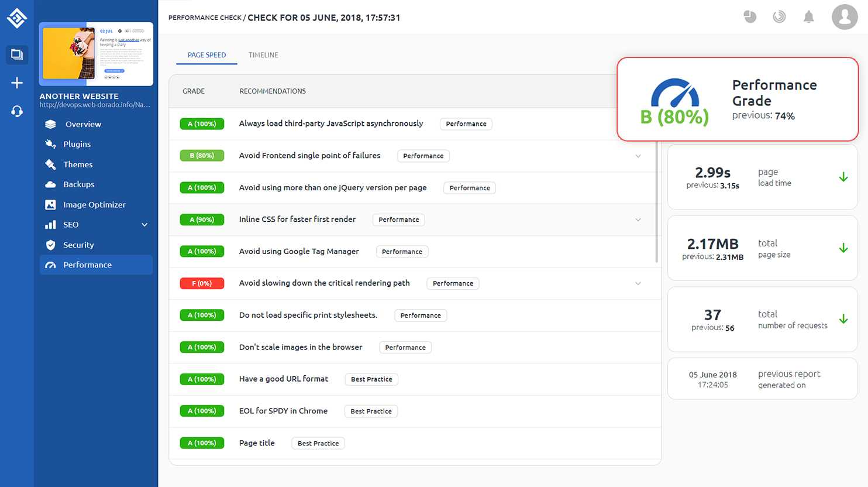Expand the SEO submenu
Screen dimensions: 868x487
click(x=144, y=225)
